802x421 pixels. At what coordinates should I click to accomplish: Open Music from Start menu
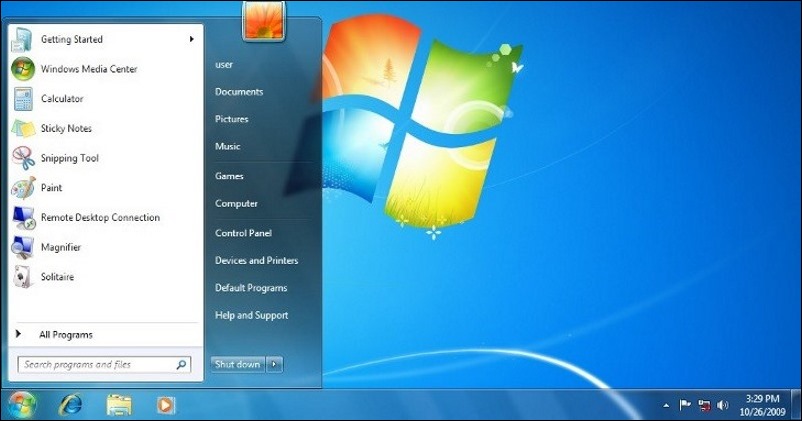coord(228,146)
